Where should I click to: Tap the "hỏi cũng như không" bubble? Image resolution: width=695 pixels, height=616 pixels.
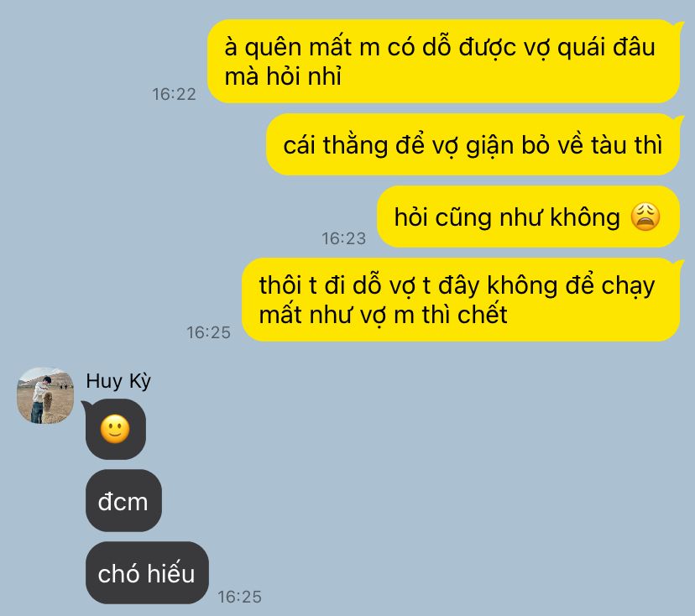[x=528, y=217]
